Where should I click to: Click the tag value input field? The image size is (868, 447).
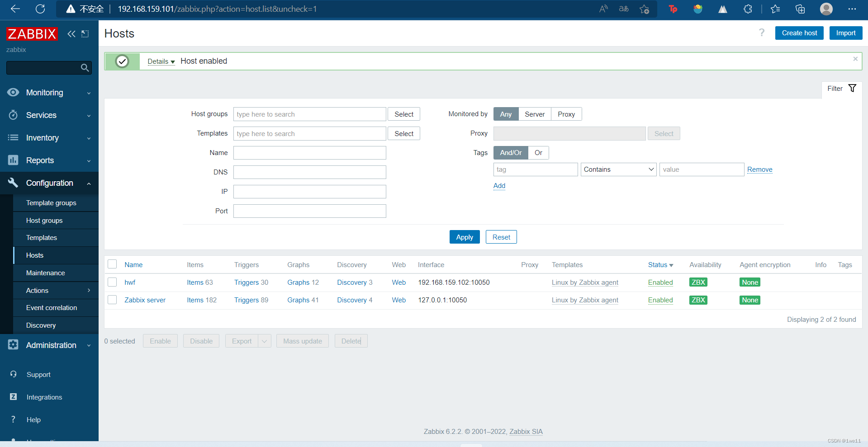[702, 169]
